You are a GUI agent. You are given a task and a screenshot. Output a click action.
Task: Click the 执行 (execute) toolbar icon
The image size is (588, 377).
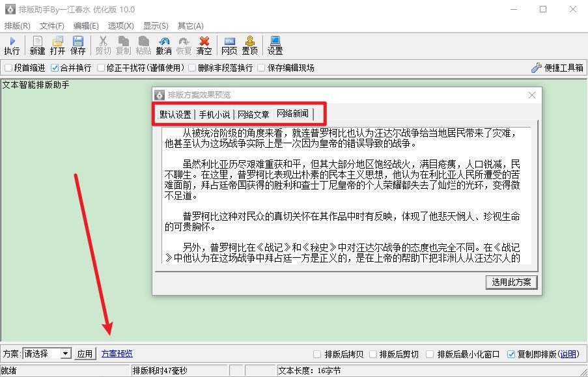coord(12,45)
